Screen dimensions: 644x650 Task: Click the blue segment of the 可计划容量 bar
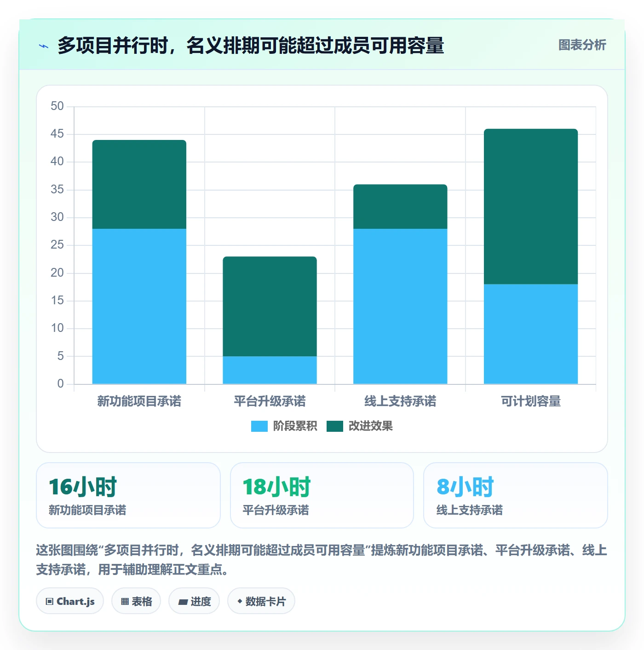pos(531,334)
